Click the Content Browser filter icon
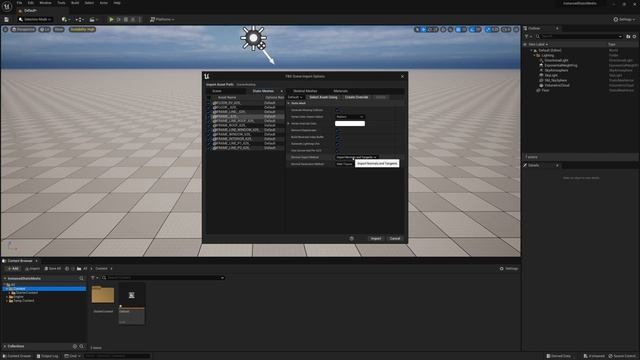This screenshot has height=360, width=640. point(94,278)
